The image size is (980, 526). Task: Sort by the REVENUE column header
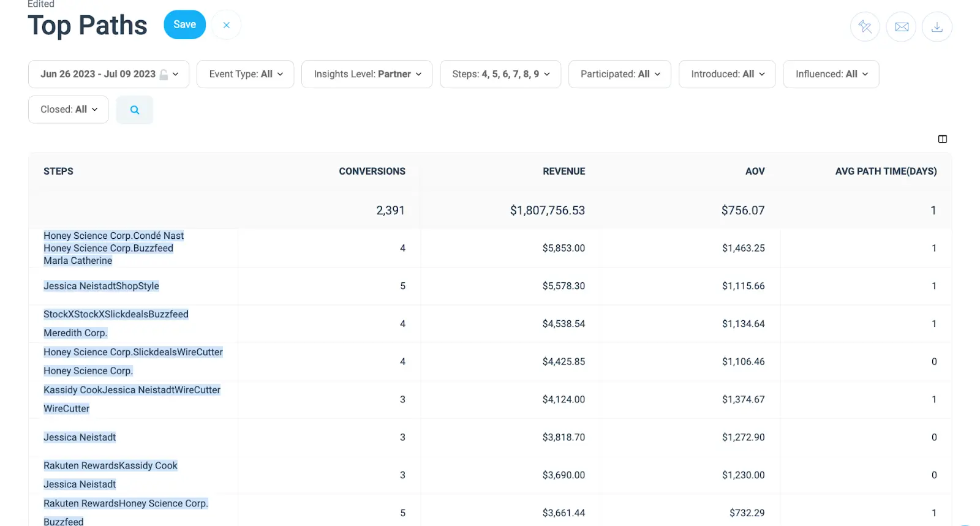tap(563, 171)
